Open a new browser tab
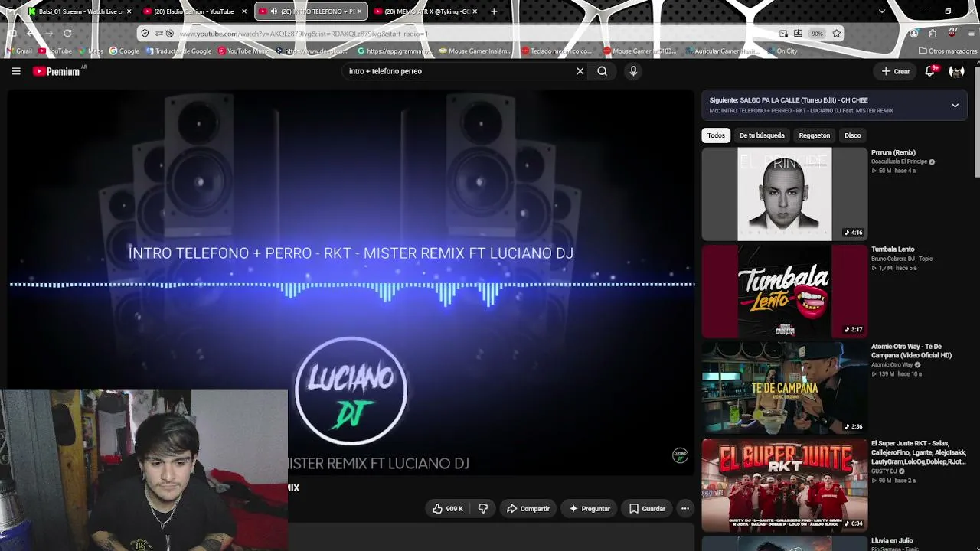980x551 pixels. [x=494, y=11]
